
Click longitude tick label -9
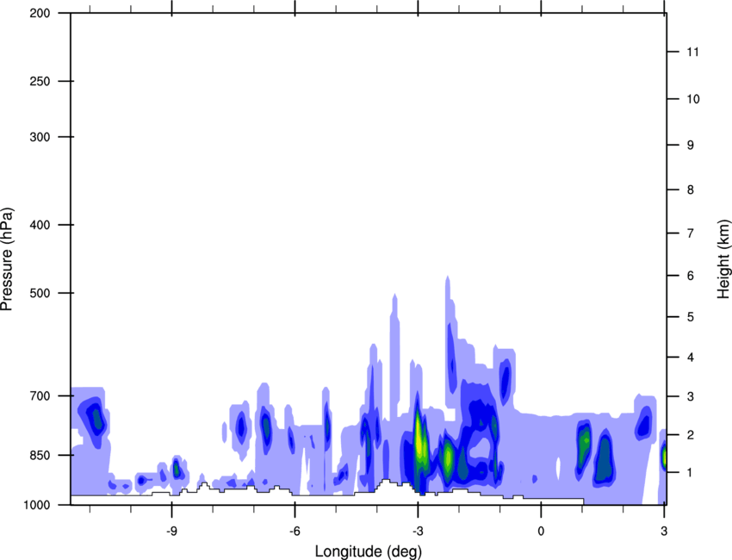pyautogui.click(x=171, y=531)
